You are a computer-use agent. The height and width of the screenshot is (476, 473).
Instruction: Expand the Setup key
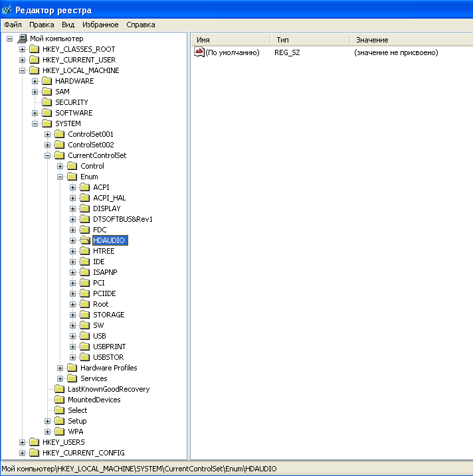pyautogui.click(x=47, y=422)
